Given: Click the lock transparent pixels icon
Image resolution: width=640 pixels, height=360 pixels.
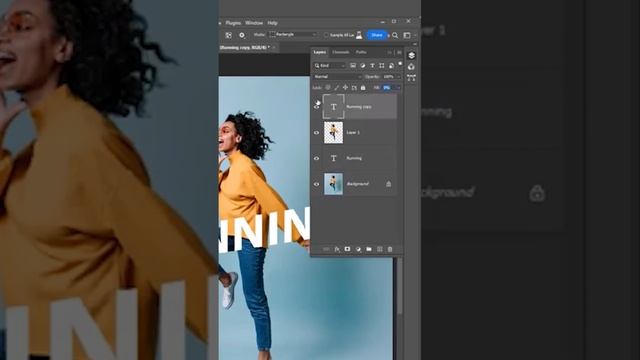Looking at the screenshot, I should [x=328, y=87].
